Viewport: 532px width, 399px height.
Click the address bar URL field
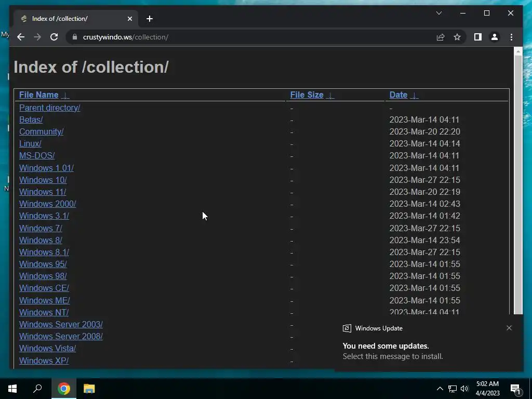[x=251, y=37]
